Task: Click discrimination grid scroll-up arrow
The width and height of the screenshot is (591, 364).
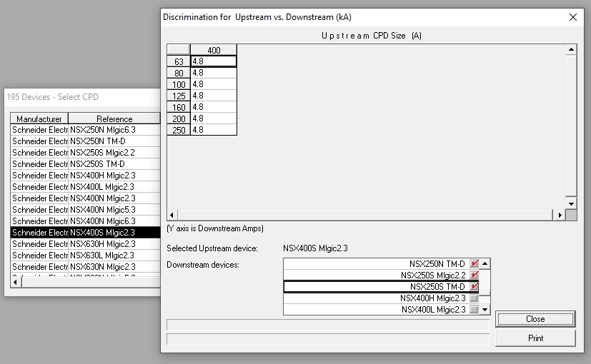Action: click(571, 50)
